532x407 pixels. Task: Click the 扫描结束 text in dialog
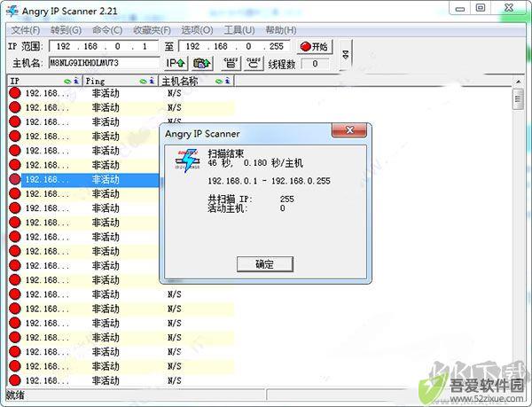(x=225, y=153)
